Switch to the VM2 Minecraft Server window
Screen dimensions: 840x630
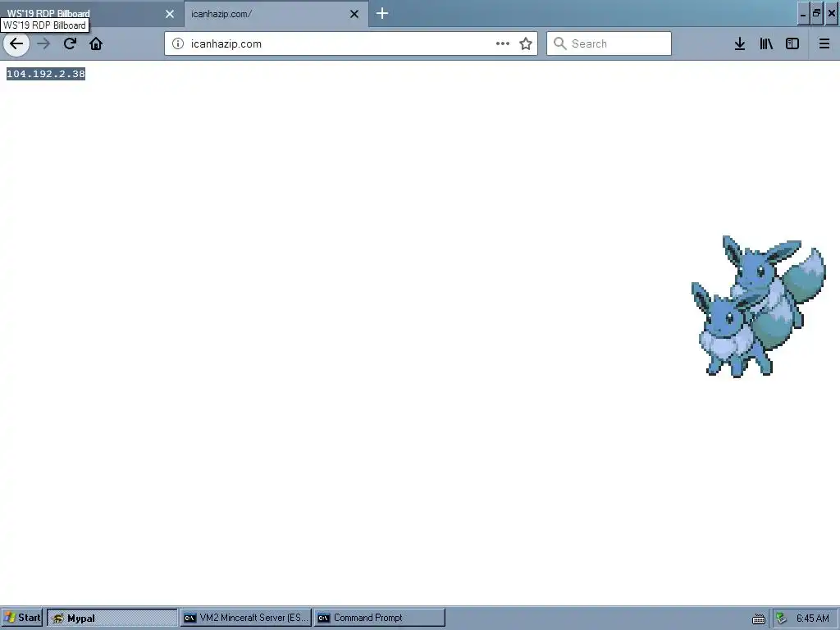(x=246, y=618)
